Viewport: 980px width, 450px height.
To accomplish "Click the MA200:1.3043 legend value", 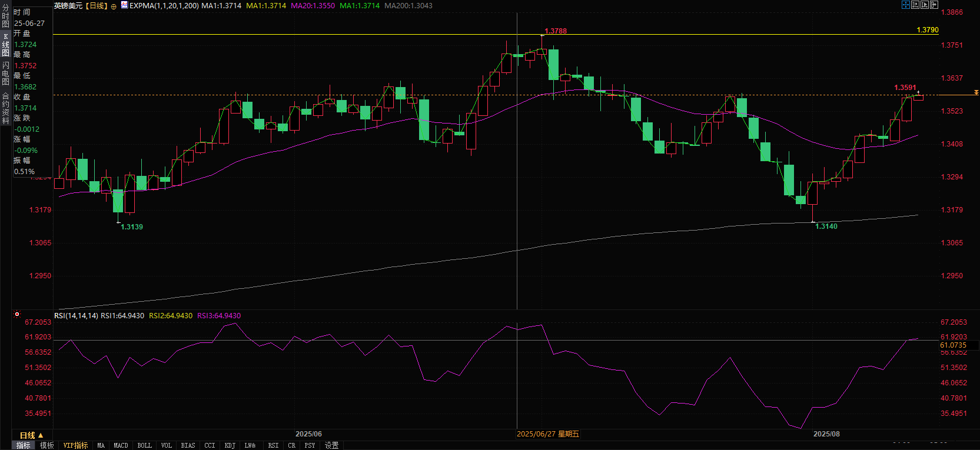I will (x=408, y=5).
